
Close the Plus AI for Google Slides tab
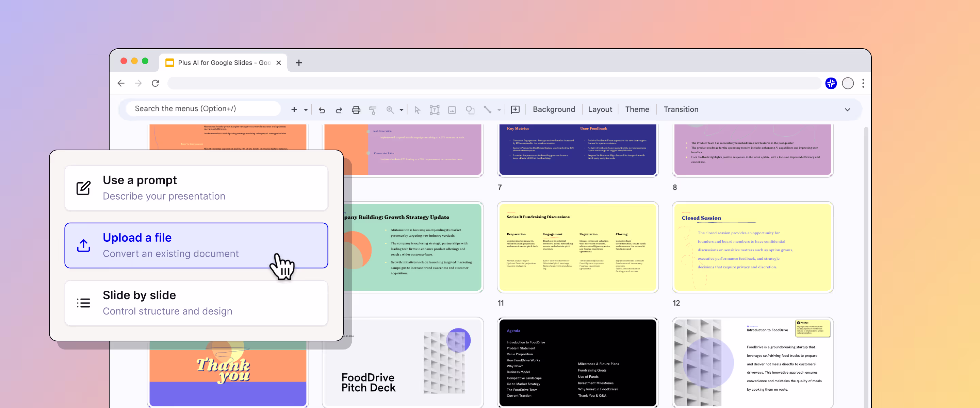click(x=279, y=63)
